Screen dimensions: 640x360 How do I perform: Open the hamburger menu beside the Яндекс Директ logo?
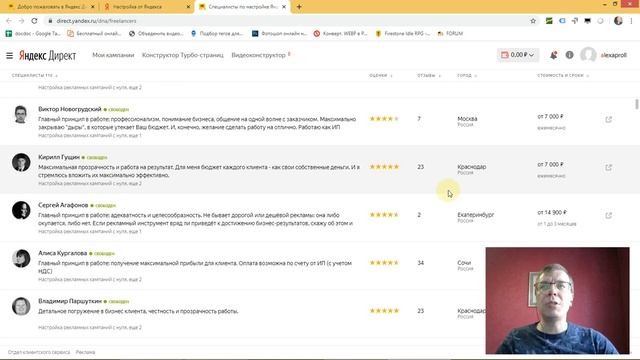pyautogui.click(x=9, y=55)
